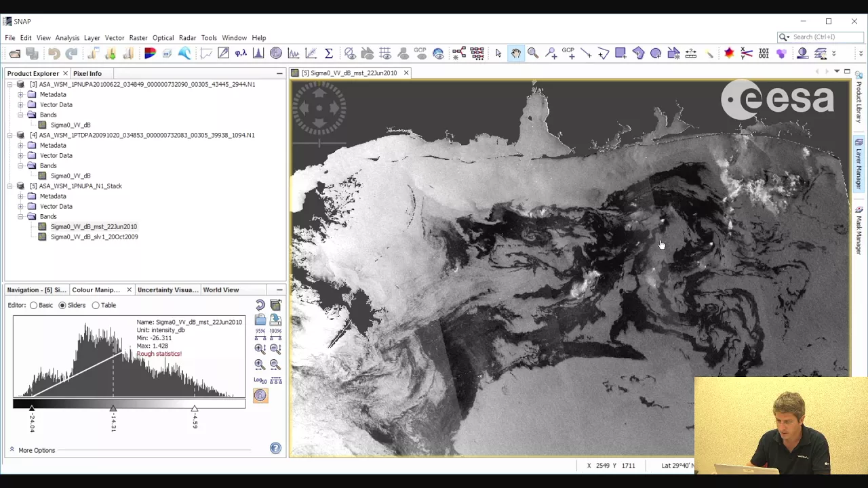The image size is (868, 488).
Task: Open the Histogram tool in the toolbar
Action: [x=258, y=54]
